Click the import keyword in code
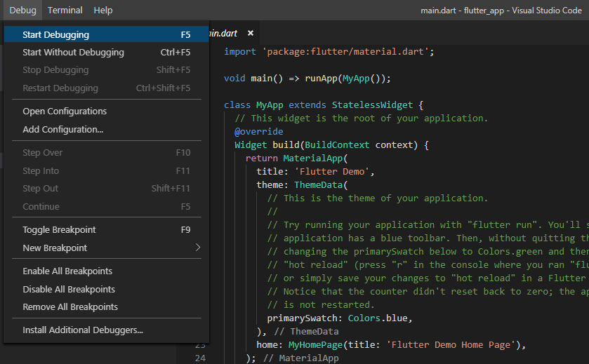 click(x=239, y=52)
